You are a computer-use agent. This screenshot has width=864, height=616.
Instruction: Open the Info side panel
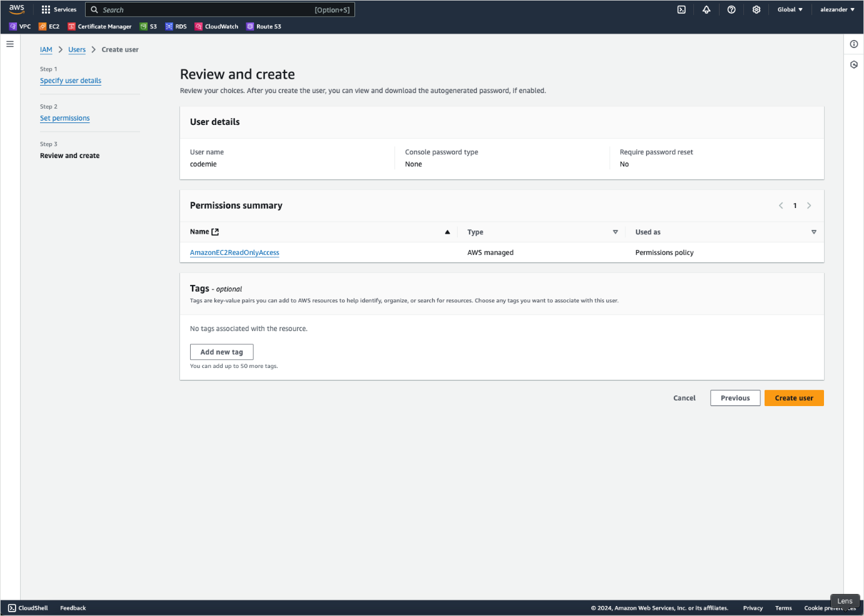854,44
